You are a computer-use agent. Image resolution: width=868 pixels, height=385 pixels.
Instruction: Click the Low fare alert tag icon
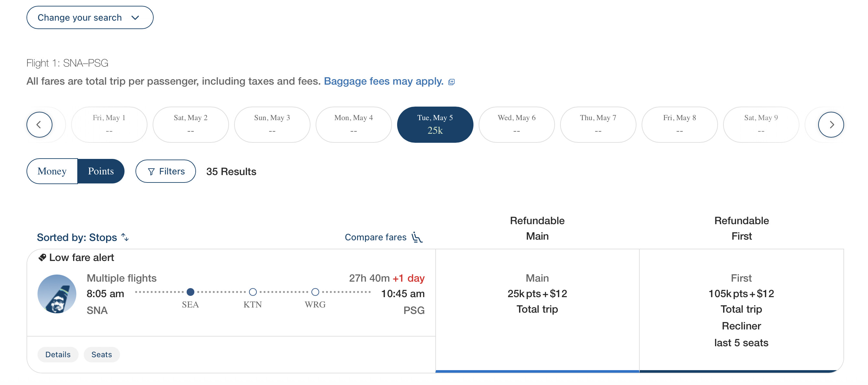(x=42, y=257)
